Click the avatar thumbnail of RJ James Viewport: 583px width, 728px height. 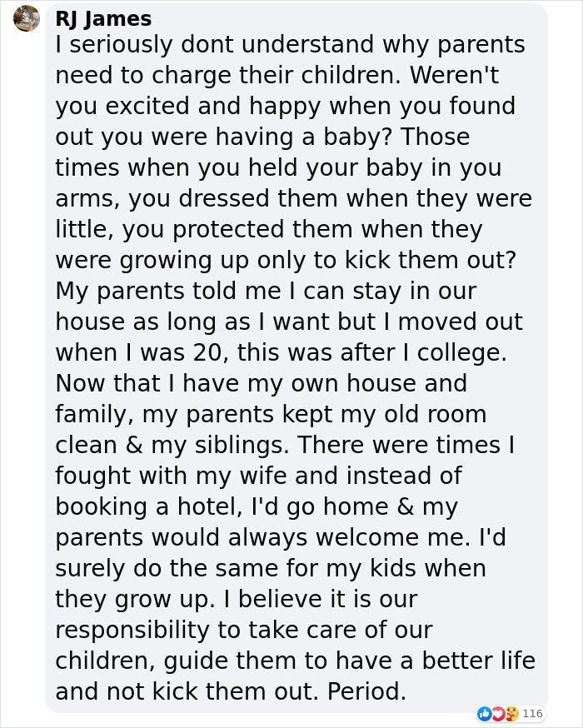[x=25, y=18]
